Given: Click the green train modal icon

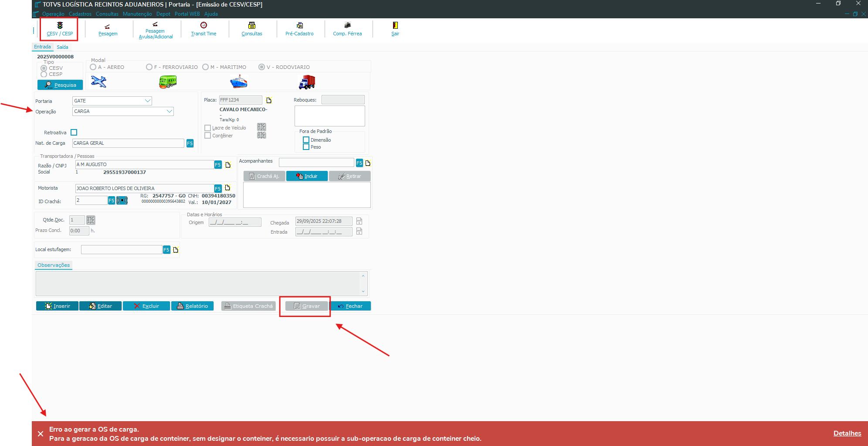Looking at the screenshot, I should [168, 82].
